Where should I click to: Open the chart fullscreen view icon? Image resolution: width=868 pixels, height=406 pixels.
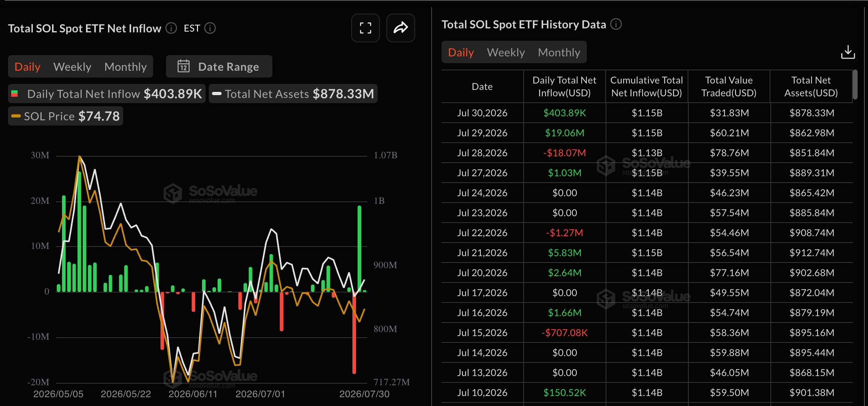click(365, 28)
